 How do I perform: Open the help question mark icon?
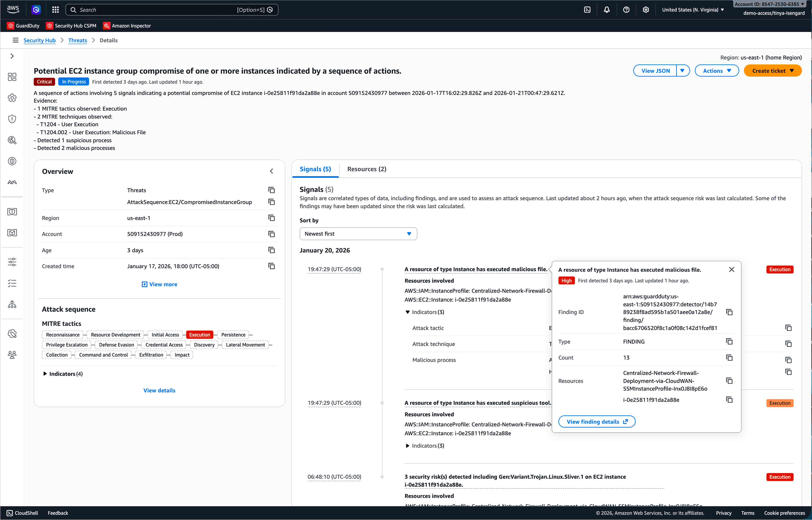626,10
